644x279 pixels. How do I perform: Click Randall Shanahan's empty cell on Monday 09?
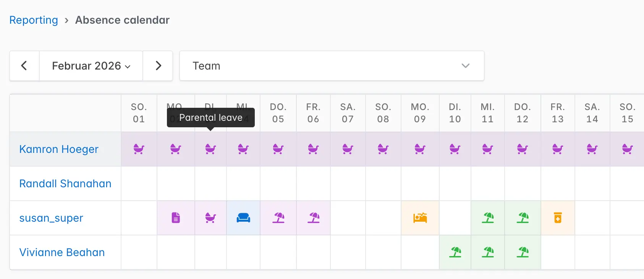coord(420,183)
